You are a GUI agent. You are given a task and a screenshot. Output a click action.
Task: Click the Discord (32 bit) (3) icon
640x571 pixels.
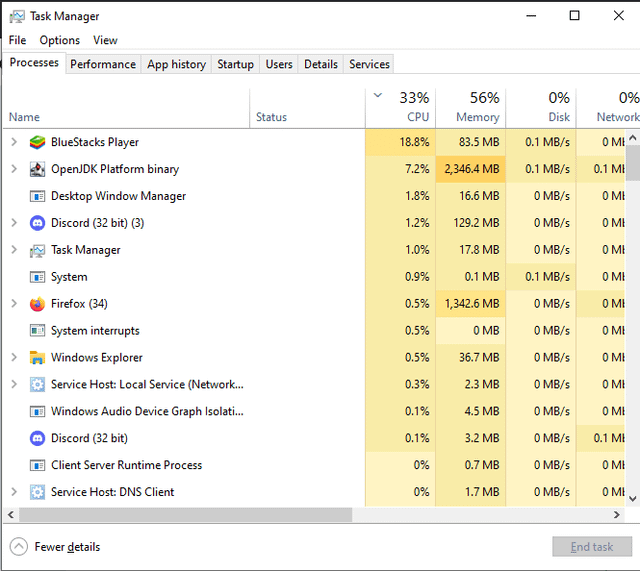click(x=37, y=223)
